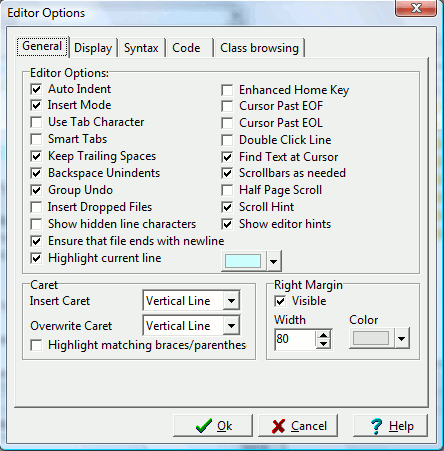
Task: Increase Right Margin width with up arrow
Action: tap(323, 334)
